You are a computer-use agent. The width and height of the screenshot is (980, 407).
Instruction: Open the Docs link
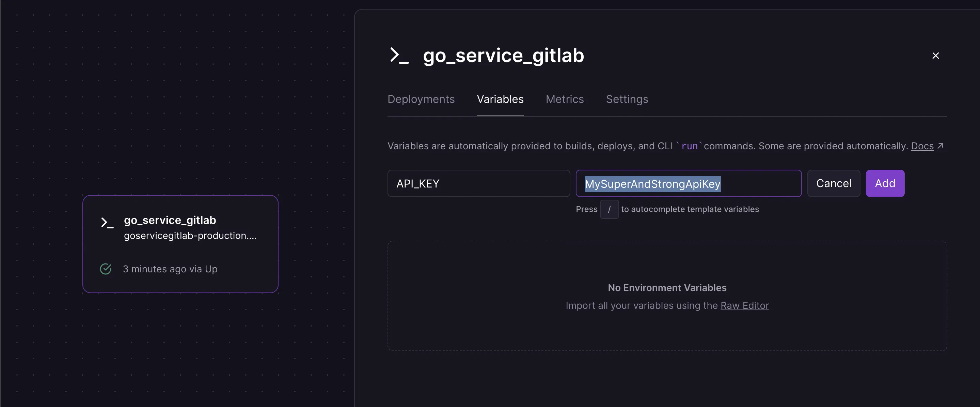[922, 146]
